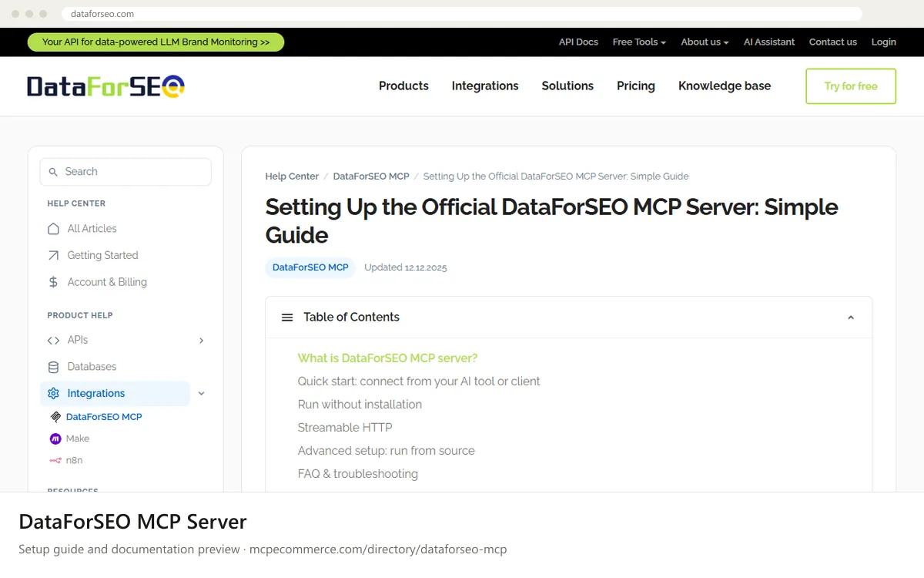
Task: Click the LLM Brand Monitoring banner
Action: click(x=156, y=42)
